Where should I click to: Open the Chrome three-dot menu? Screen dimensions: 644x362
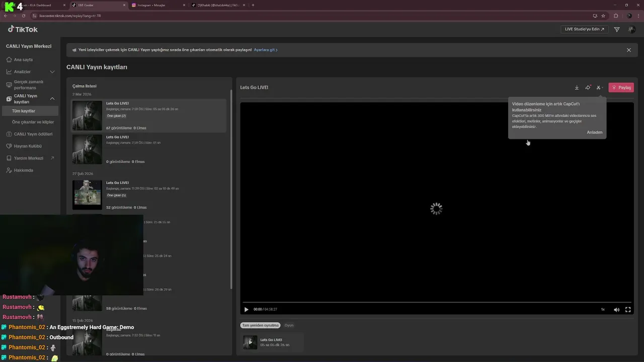coord(638,16)
